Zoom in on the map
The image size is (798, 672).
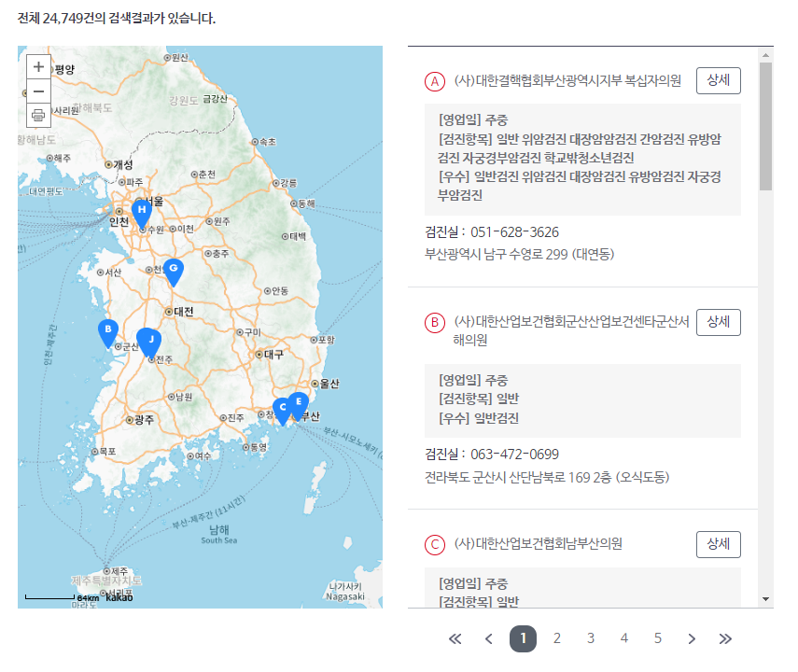coord(37,67)
